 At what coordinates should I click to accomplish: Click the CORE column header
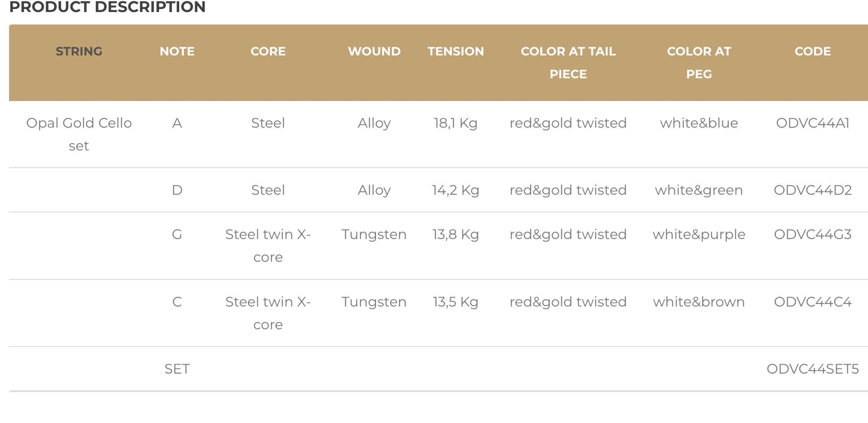coord(268,52)
